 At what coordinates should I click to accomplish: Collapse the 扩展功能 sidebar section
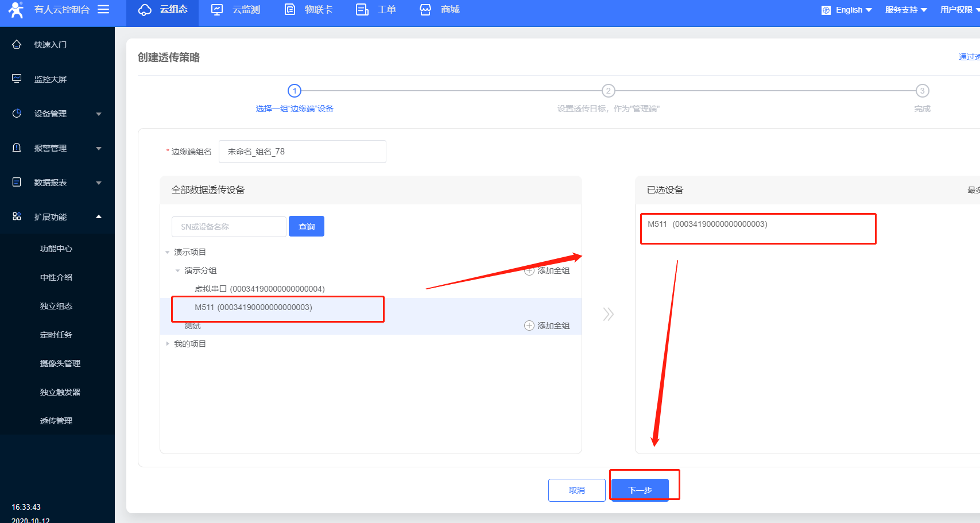tap(99, 217)
